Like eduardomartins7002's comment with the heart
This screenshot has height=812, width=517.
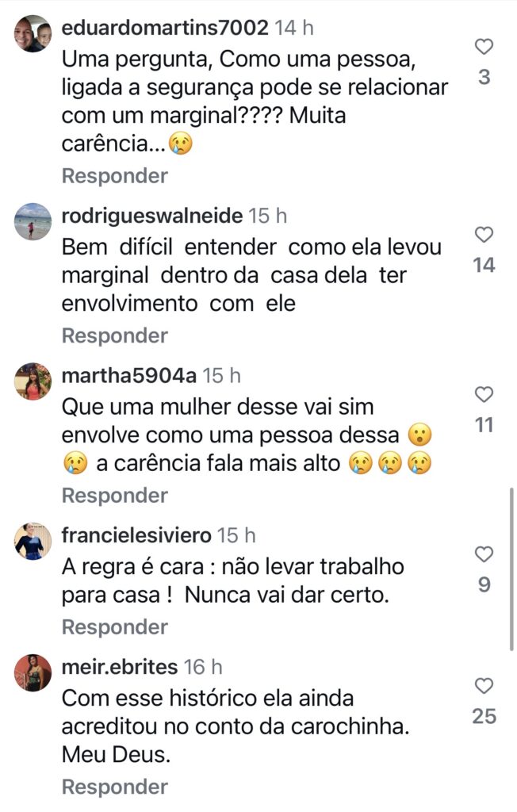point(484,48)
